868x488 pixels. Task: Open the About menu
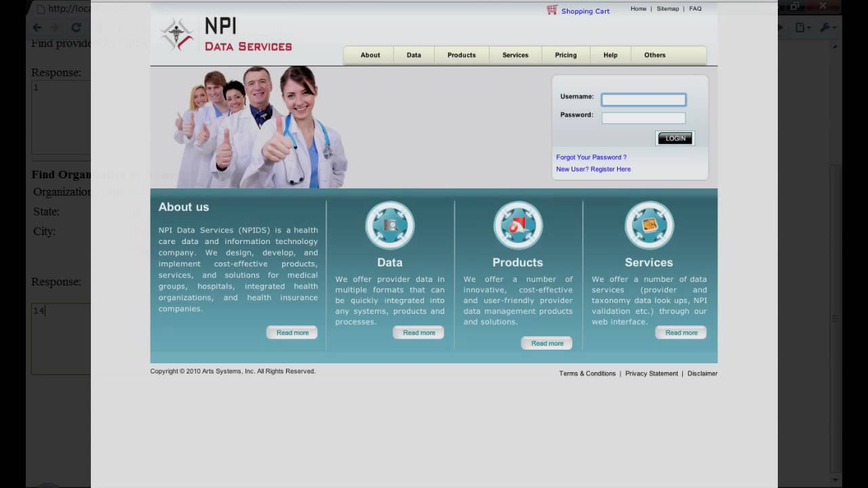tap(370, 55)
